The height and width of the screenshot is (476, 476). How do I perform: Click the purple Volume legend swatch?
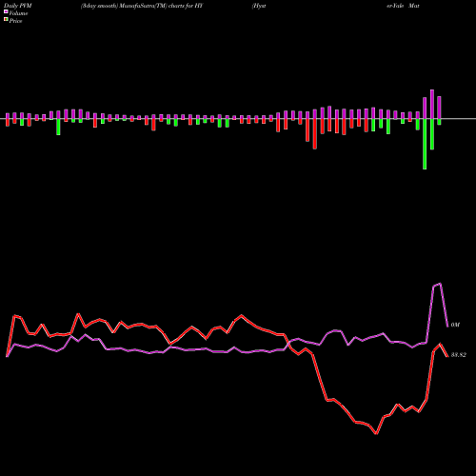pos(6,12)
